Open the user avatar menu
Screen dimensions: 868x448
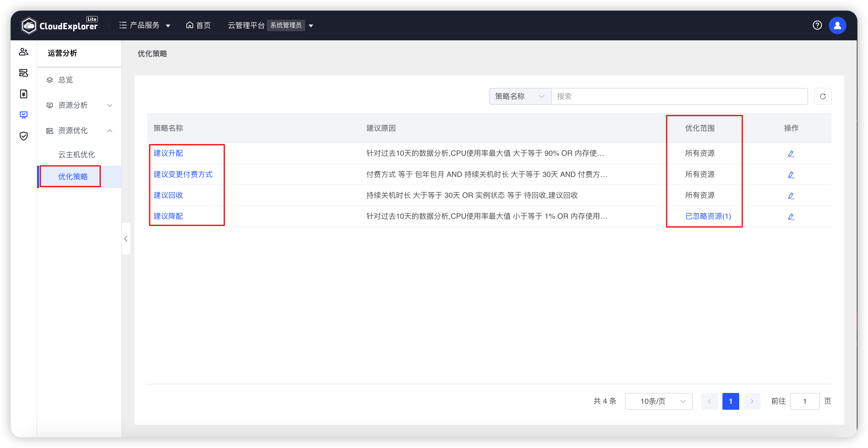[837, 25]
